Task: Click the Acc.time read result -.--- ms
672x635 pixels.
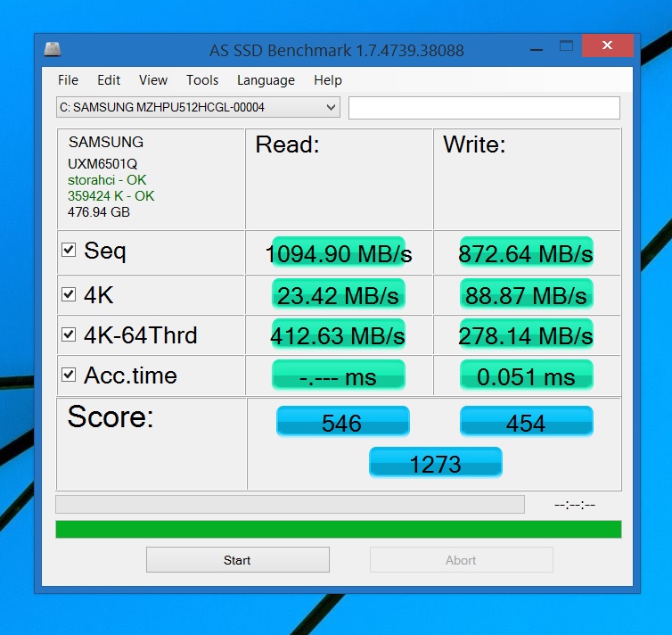Action: (x=339, y=376)
